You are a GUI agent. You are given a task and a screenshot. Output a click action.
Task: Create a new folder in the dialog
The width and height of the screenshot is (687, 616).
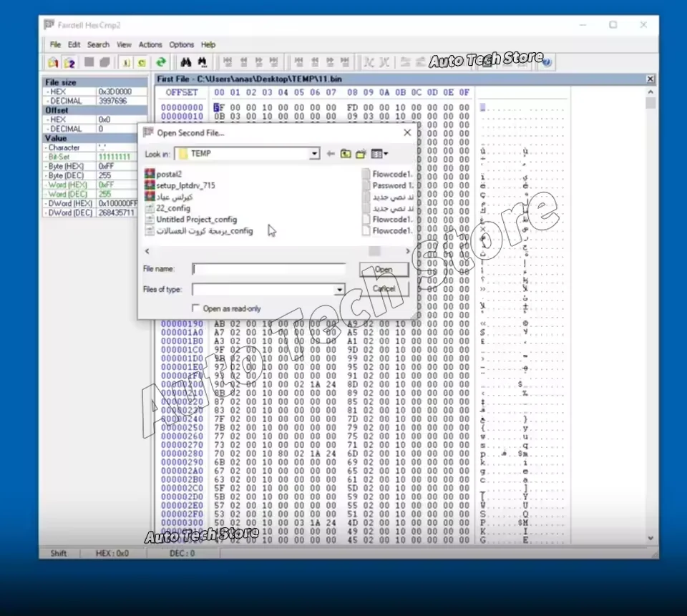click(361, 154)
